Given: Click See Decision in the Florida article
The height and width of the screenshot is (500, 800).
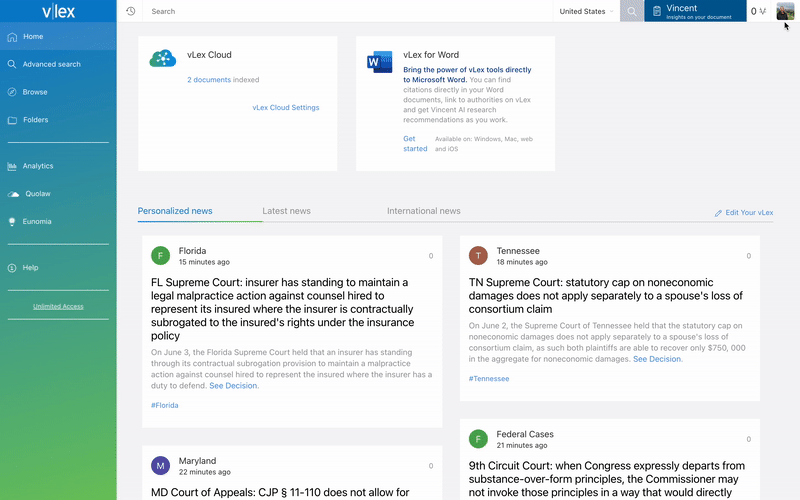Looking at the screenshot, I should tap(233, 386).
